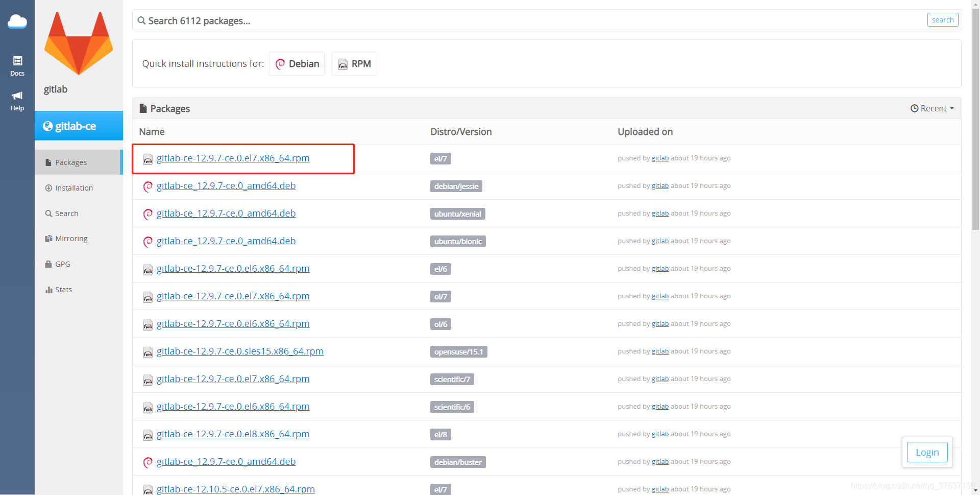
Task: Open gitlab-ce 12.9.7 deb for debian/jessie
Action: point(226,186)
